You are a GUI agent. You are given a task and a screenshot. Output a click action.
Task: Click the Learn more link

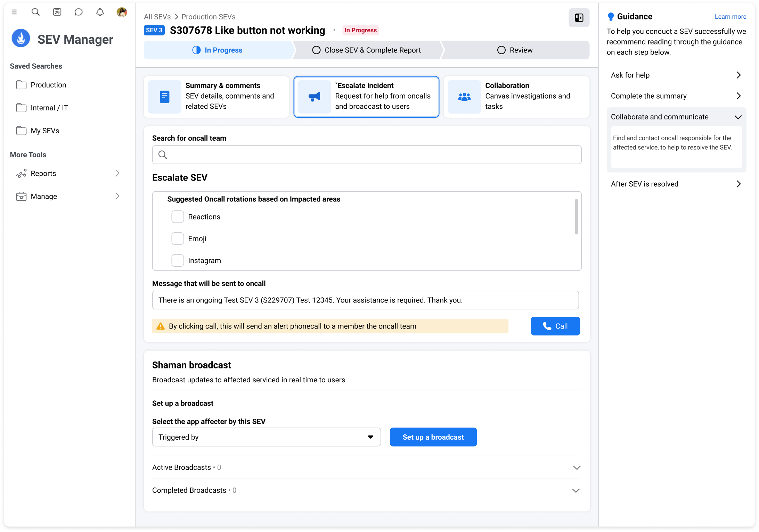[x=730, y=17]
